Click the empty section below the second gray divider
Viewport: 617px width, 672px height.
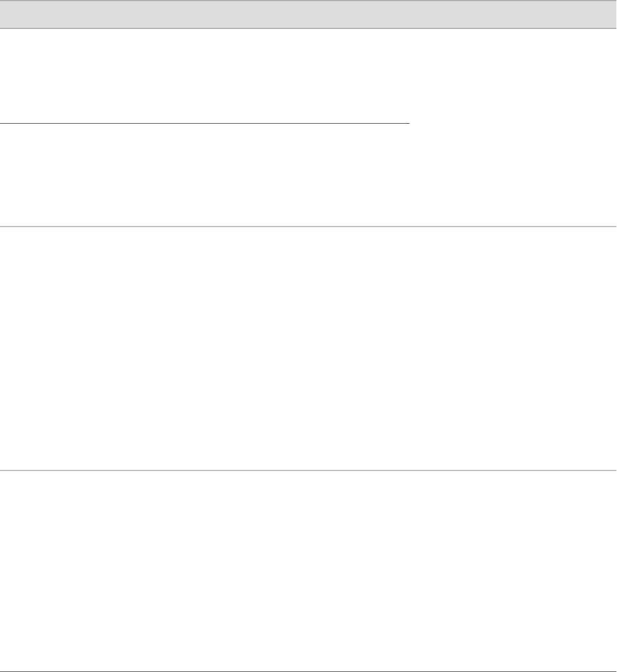(308, 571)
